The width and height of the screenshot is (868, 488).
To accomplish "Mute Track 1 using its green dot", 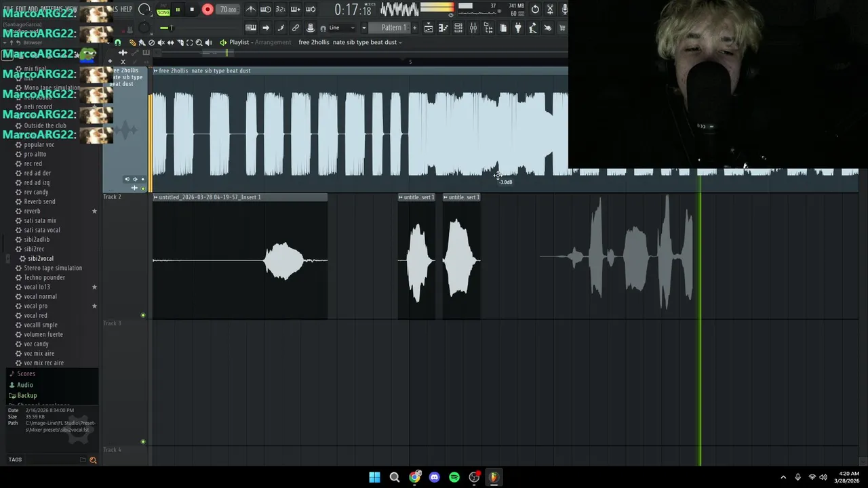I will point(142,188).
